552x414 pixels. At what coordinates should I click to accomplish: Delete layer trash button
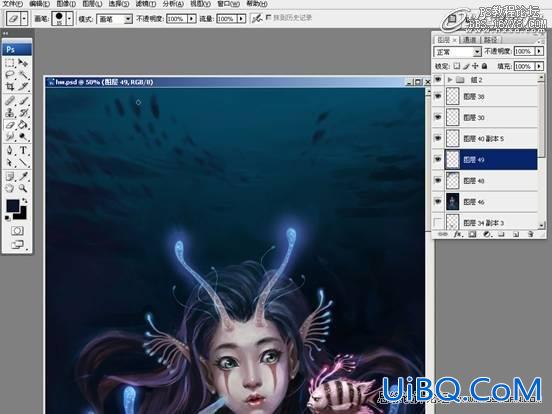531,234
